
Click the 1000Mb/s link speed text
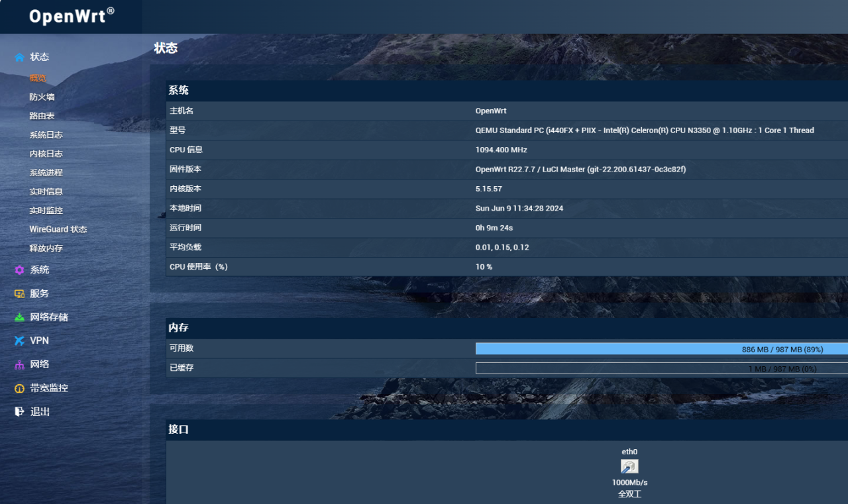click(629, 483)
